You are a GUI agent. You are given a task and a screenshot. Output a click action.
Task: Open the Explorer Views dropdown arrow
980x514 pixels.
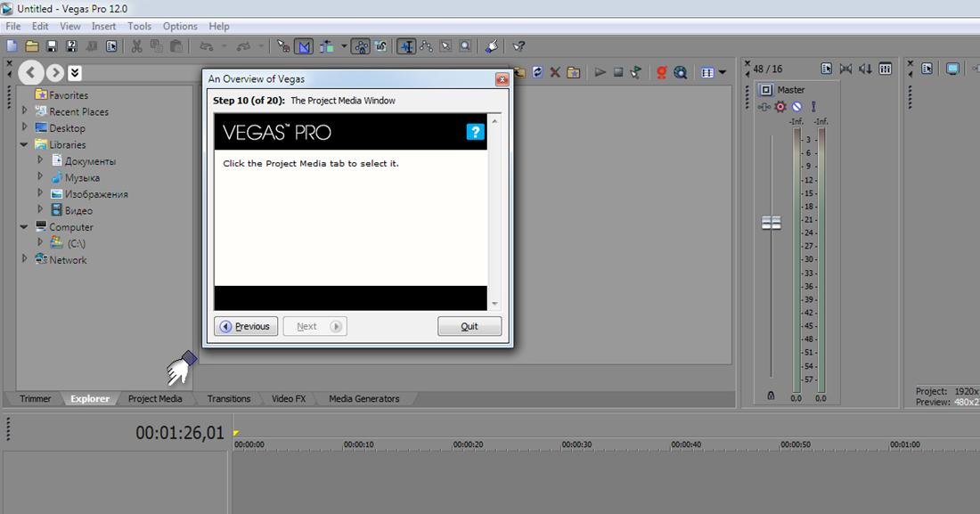[723, 72]
